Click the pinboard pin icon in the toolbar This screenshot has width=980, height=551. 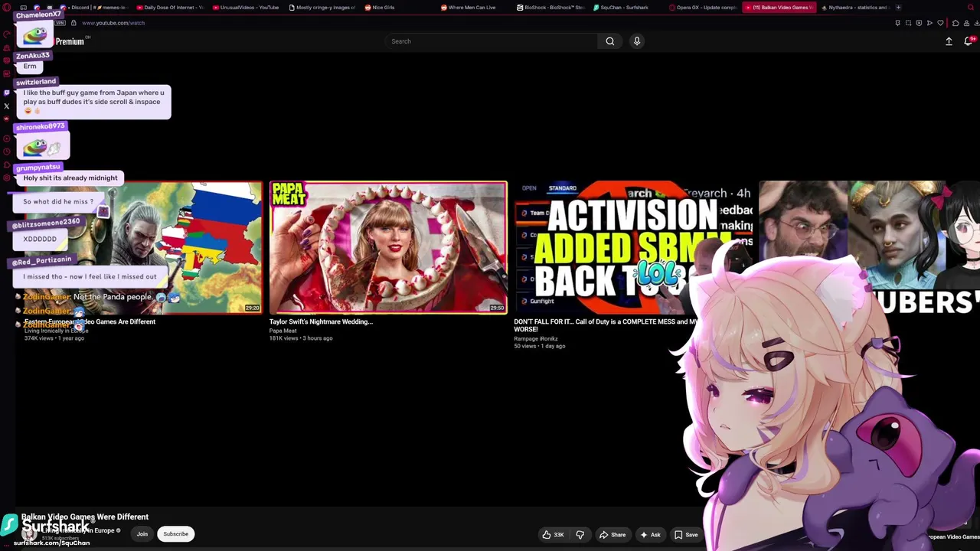click(897, 23)
